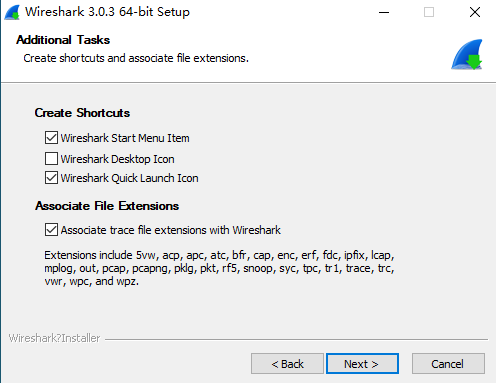Click the 'Wireshark 3.0.3 64-bit Setup' title text
The image size is (496, 383).
(107, 12)
